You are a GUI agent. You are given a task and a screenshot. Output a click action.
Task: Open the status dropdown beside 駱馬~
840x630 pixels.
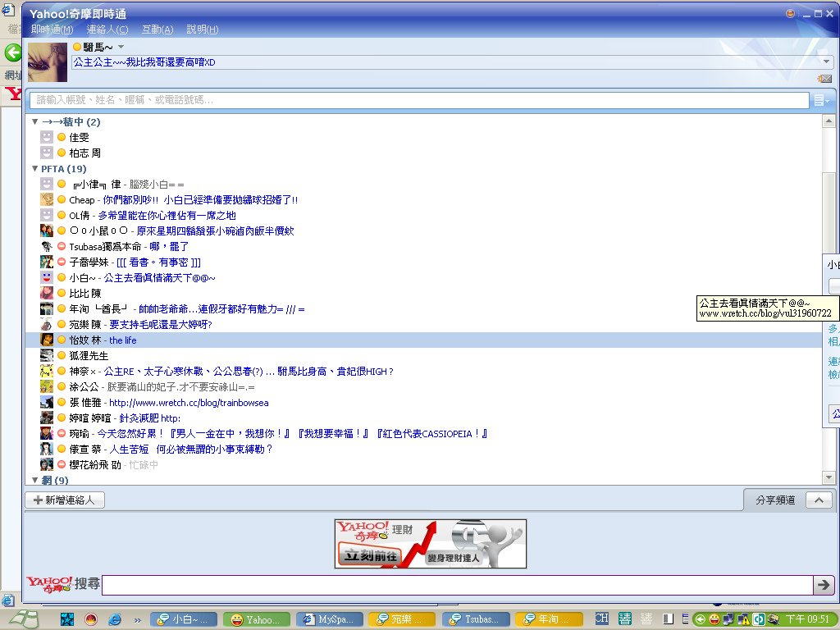pos(121,47)
